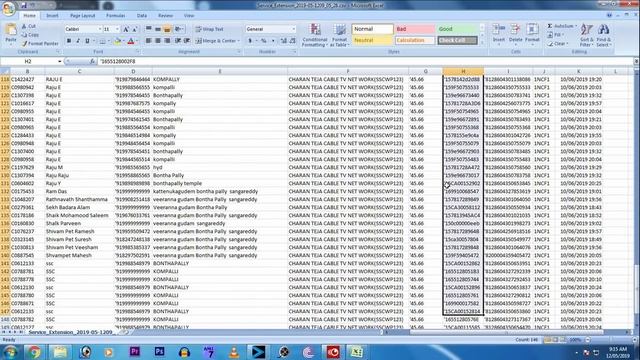Image resolution: width=640 pixels, height=360 pixels.
Task: Open Sort & Filter menu
Action: 587,35
